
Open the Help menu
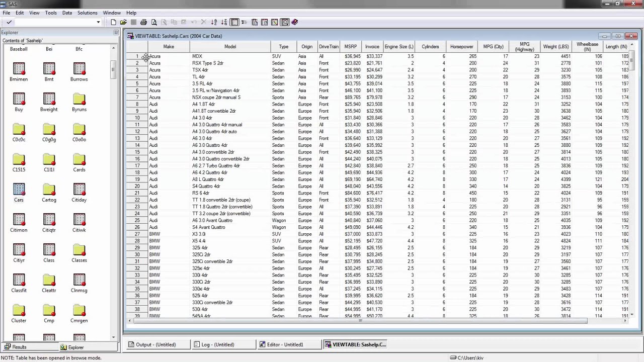[x=131, y=13]
